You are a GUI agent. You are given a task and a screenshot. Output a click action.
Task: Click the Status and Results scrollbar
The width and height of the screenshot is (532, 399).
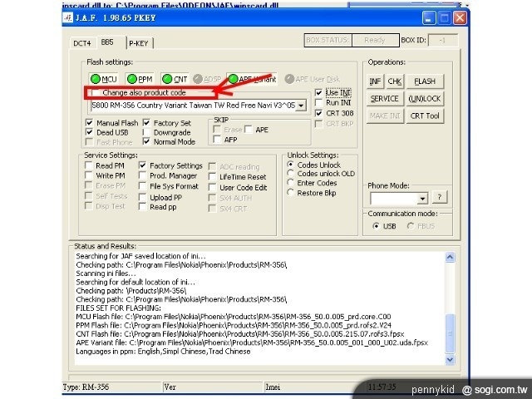[451, 308]
